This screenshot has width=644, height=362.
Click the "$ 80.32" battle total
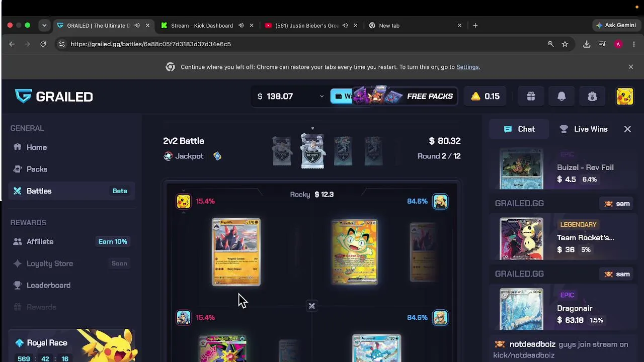click(x=445, y=141)
